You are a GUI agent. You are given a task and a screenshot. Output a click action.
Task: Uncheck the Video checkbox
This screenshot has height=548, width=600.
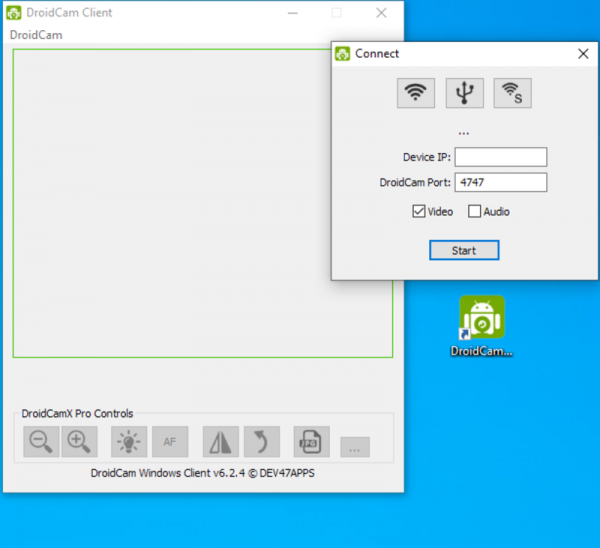coord(419,212)
